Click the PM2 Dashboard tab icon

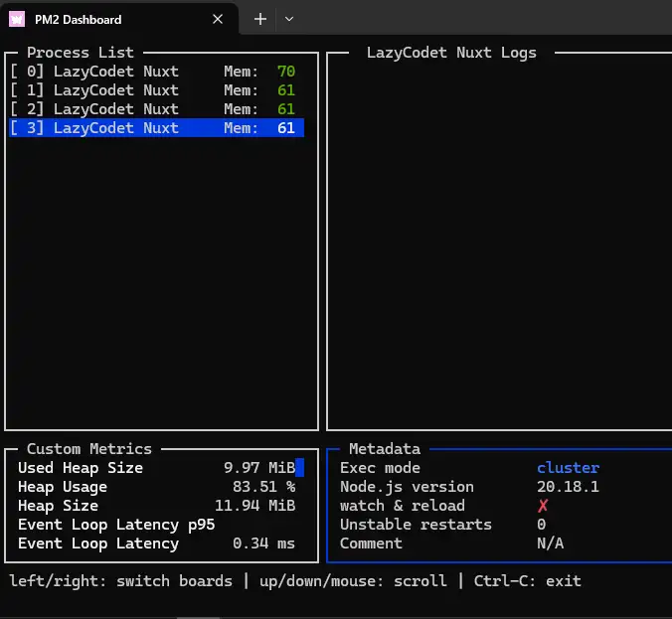tap(17, 19)
